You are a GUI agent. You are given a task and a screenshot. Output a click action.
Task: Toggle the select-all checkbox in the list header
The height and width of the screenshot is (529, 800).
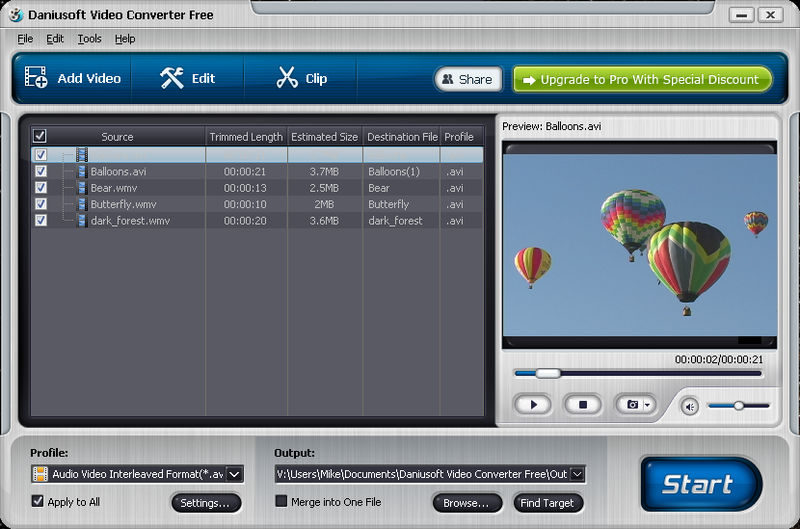pyautogui.click(x=40, y=136)
